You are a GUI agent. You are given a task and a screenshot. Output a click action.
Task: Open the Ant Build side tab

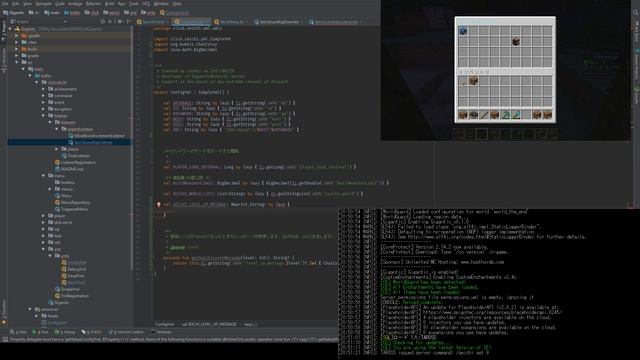tap(636, 31)
